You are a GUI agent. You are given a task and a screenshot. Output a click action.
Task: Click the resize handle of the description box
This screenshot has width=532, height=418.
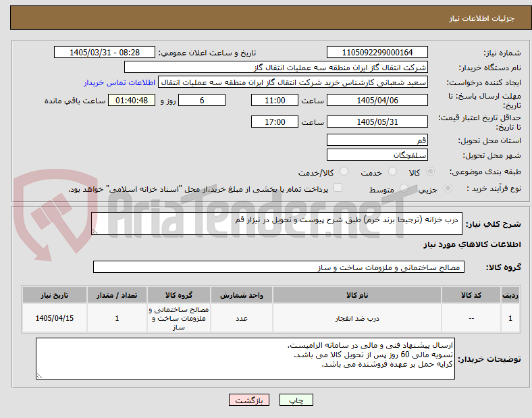[95, 232]
